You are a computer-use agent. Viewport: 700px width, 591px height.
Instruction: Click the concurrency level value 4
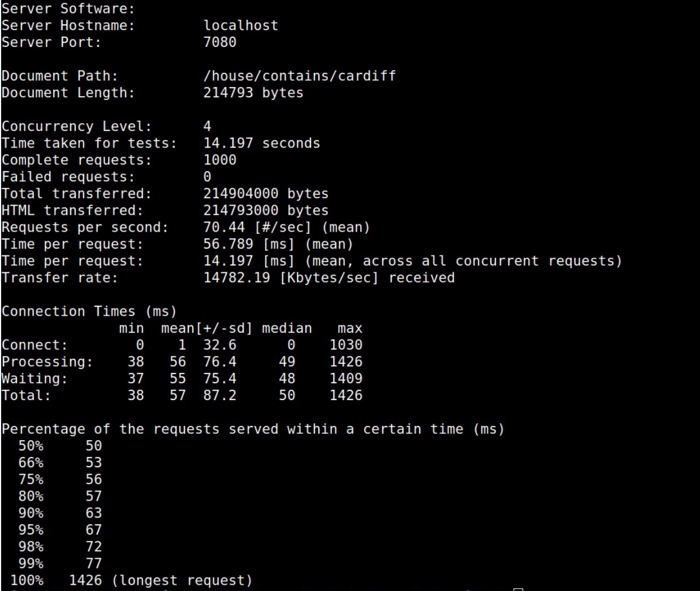208,126
